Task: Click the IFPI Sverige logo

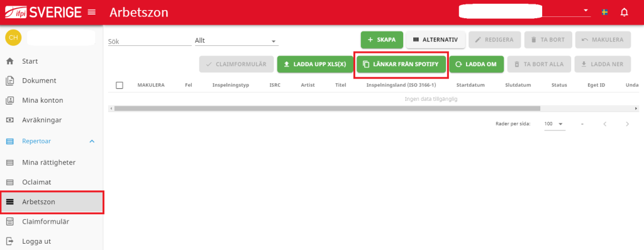Action: (43, 13)
